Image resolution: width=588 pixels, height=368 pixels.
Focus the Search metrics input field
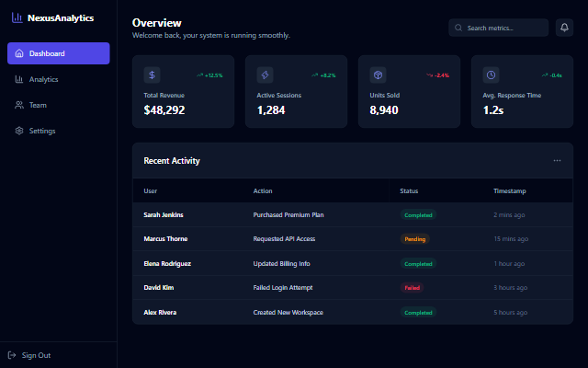498,28
